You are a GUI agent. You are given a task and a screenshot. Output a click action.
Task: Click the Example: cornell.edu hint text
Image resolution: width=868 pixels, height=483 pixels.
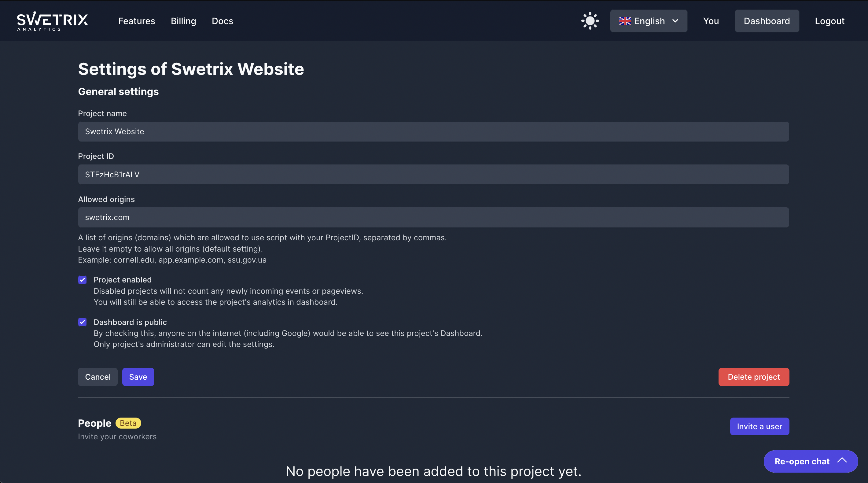(172, 260)
